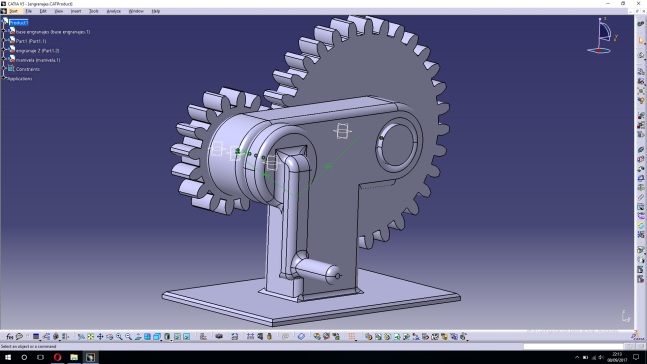The width and height of the screenshot is (647, 364).
Task: Select Product1 root node in tree
Action: point(19,22)
